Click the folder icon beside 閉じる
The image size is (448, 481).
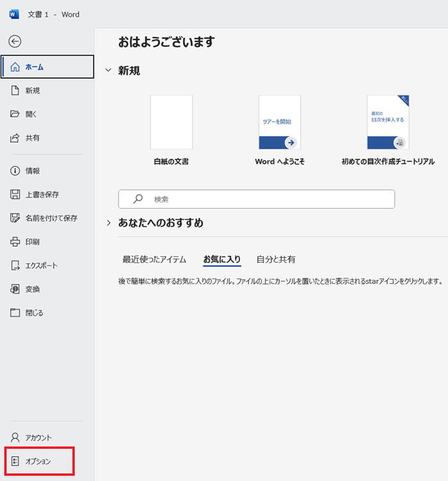click(x=15, y=313)
